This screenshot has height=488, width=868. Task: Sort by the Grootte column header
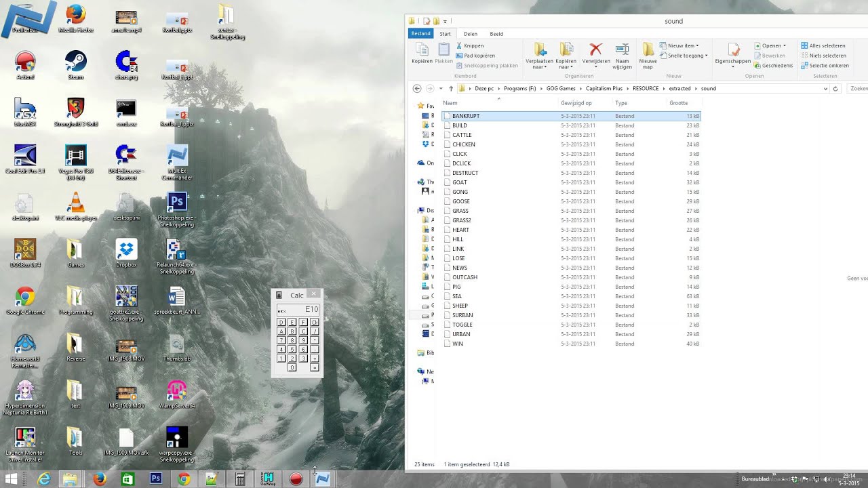pos(678,103)
